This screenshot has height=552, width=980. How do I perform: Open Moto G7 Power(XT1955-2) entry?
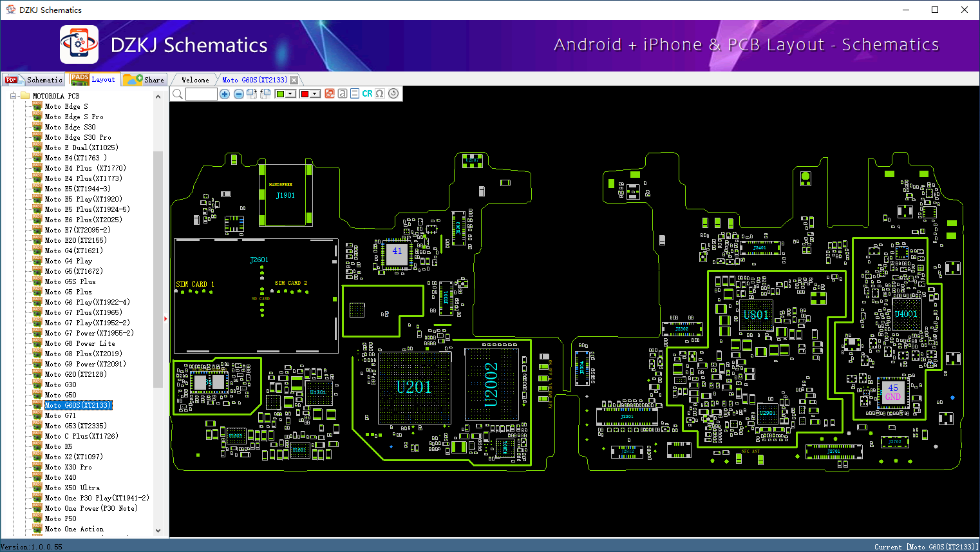90,333
